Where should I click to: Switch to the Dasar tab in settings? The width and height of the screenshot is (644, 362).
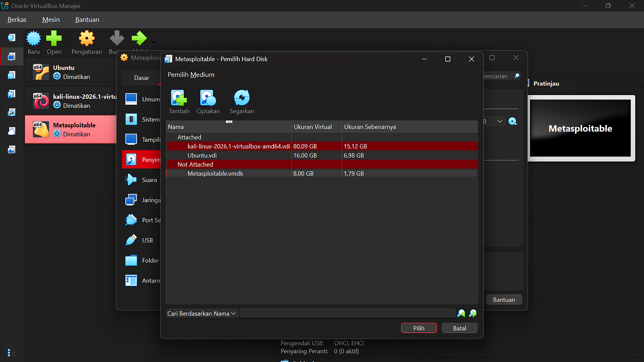pyautogui.click(x=141, y=78)
